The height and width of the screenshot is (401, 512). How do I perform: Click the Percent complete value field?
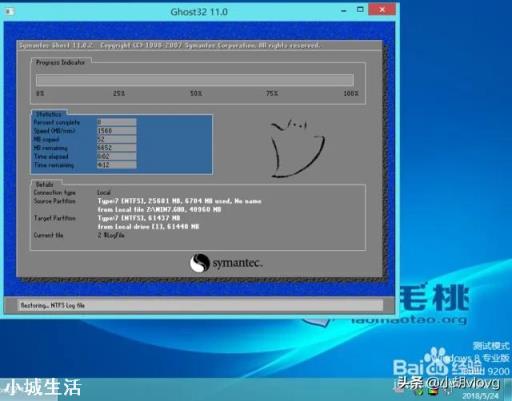click(117, 122)
